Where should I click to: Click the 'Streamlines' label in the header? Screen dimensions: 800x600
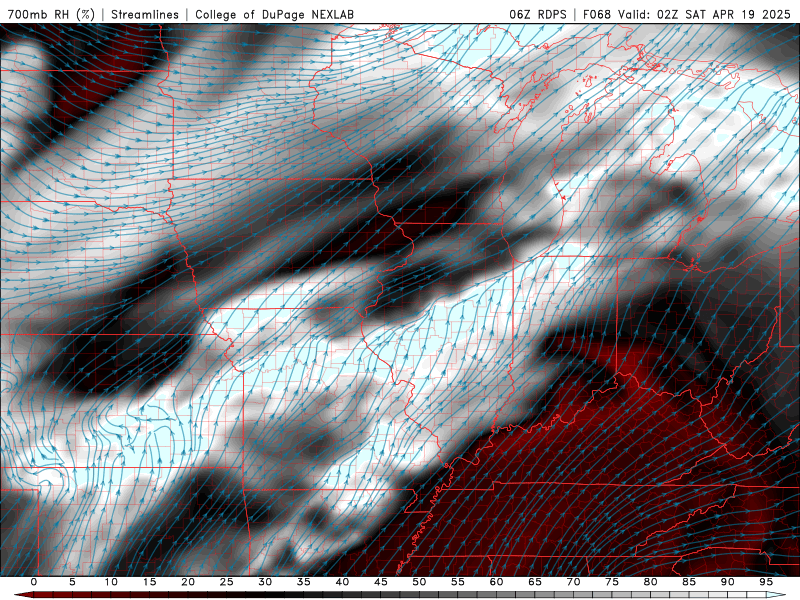tap(145, 14)
